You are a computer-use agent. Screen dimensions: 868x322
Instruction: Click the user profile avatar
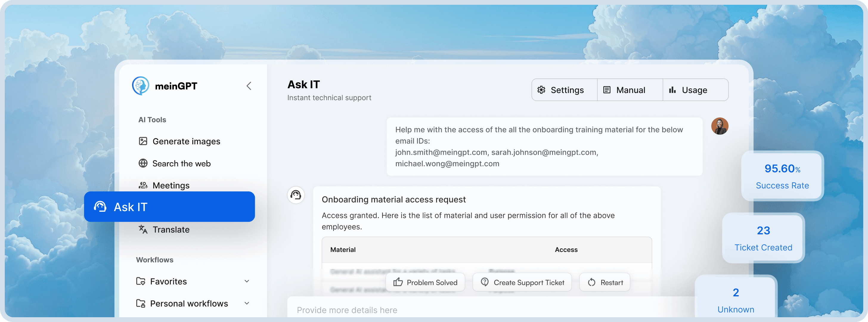click(x=719, y=126)
